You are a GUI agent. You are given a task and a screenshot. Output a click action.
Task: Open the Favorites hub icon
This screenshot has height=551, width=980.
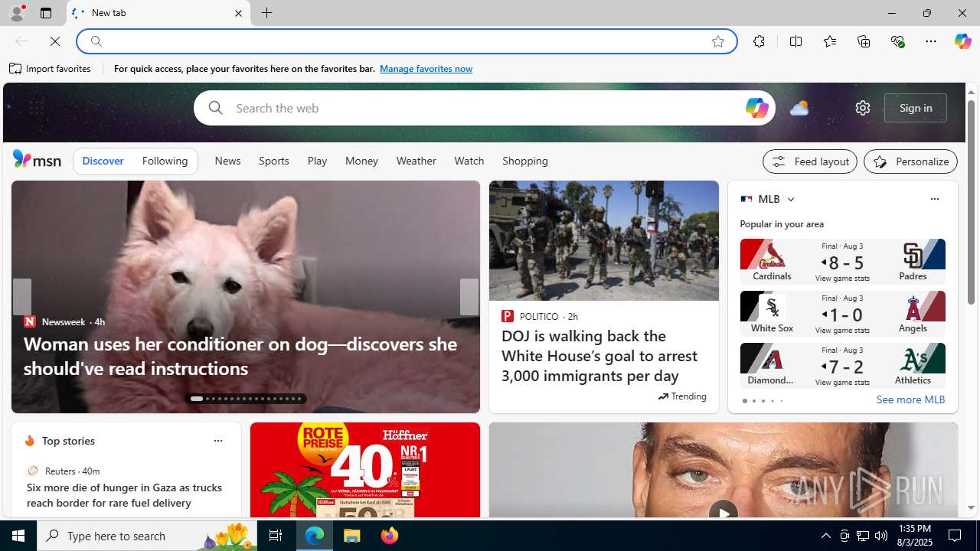830,41
